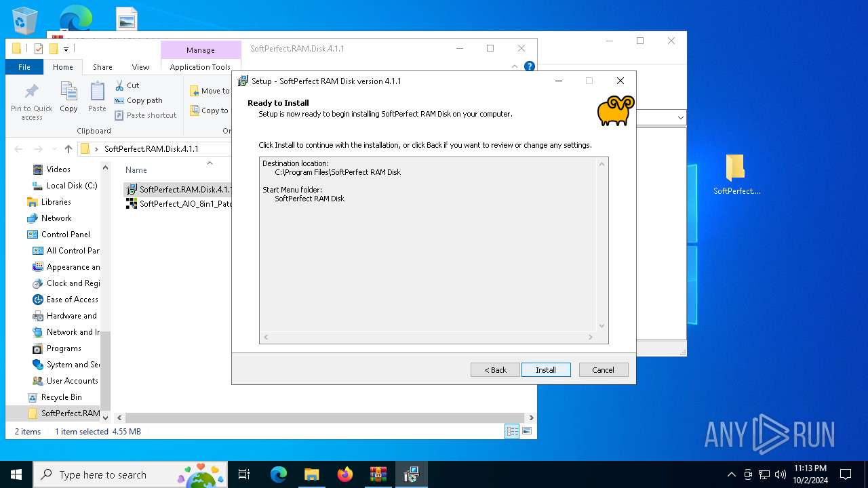Go back with the Back button
This screenshot has height=488, width=868.
[495, 369]
